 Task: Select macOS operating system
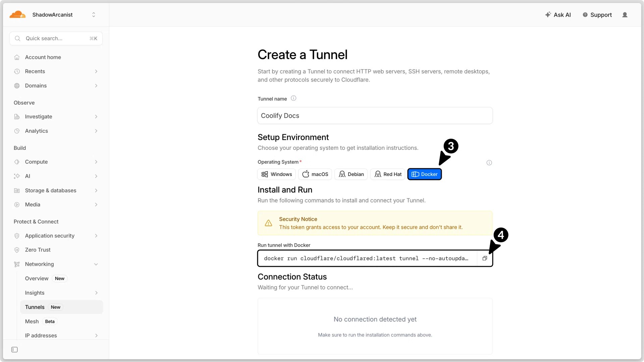(315, 174)
